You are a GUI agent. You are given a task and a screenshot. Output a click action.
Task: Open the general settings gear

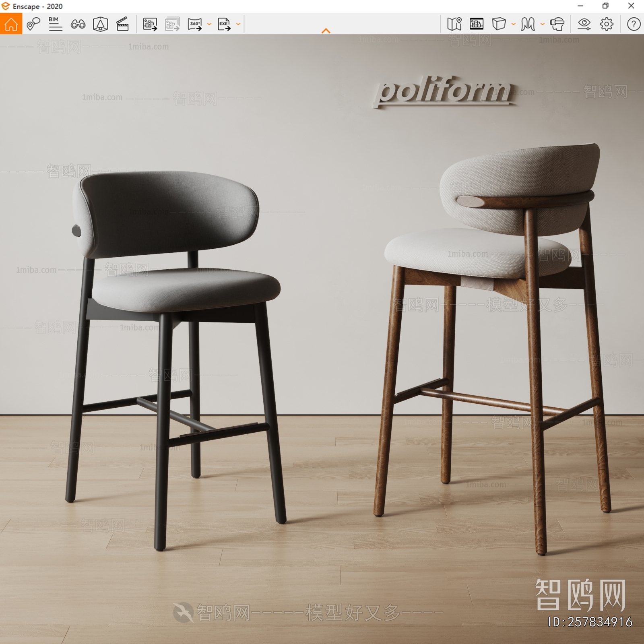click(606, 24)
